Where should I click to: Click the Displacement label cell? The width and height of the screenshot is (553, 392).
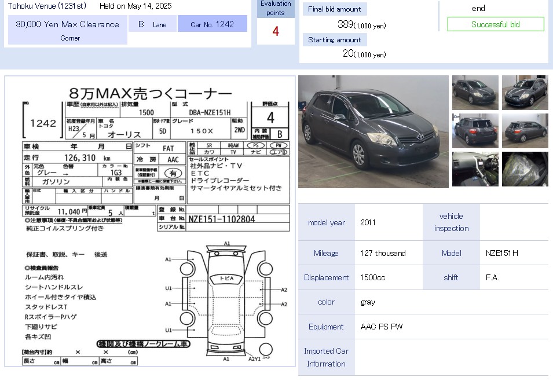click(326, 277)
